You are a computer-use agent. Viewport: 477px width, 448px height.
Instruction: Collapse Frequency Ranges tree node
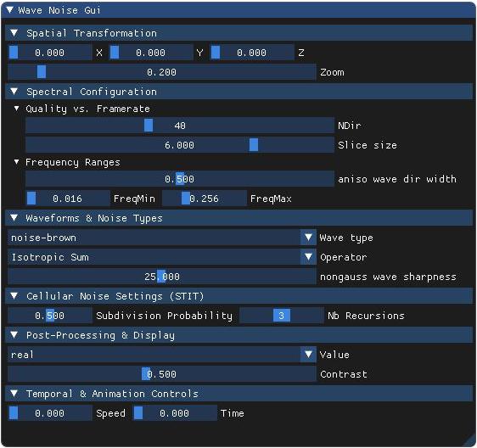coord(17,162)
